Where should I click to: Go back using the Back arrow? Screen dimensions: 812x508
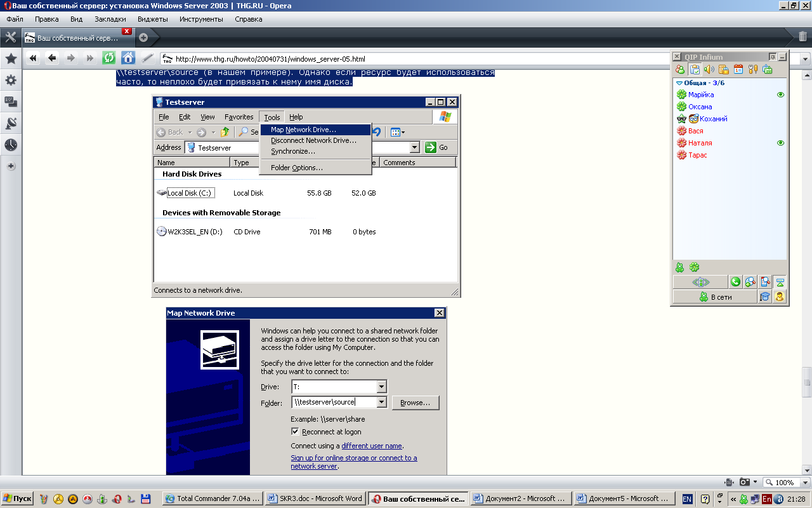pos(52,58)
